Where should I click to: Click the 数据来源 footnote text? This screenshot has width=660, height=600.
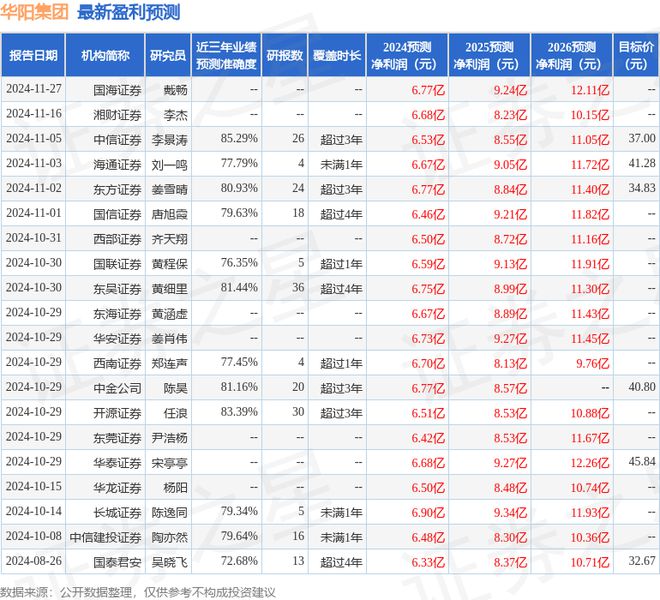coord(138,592)
